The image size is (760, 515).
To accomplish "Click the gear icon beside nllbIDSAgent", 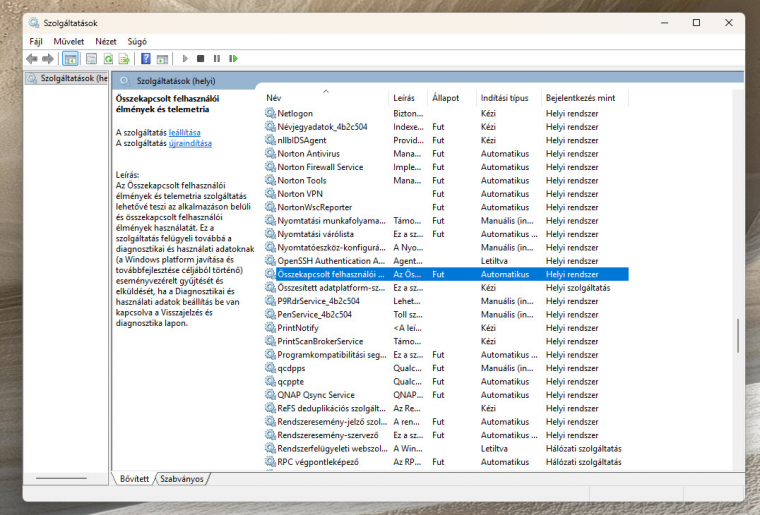I will pos(270,140).
